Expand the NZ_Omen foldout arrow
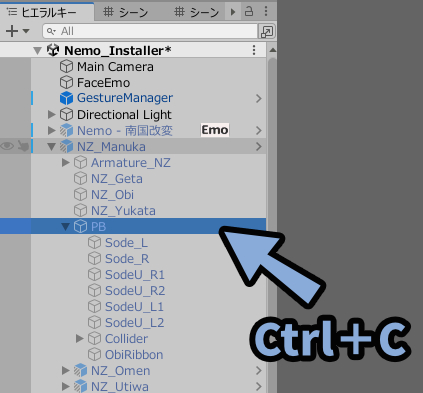 tap(66, 370)
